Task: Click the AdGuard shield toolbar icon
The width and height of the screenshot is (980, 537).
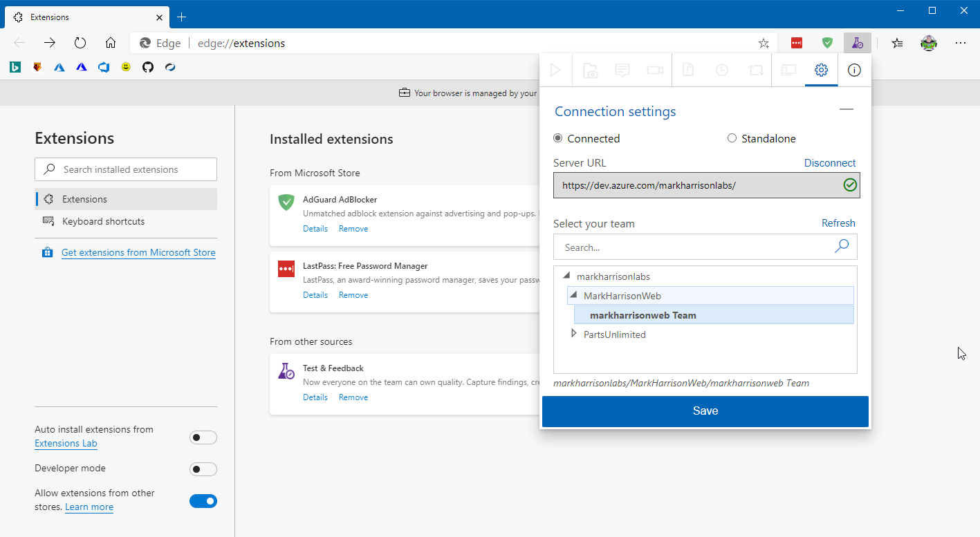Action: (x=827, y=43)
